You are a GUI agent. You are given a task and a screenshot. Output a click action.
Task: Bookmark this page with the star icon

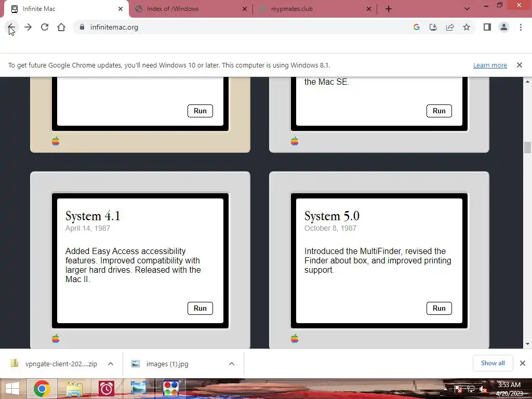tap(467, 27)
